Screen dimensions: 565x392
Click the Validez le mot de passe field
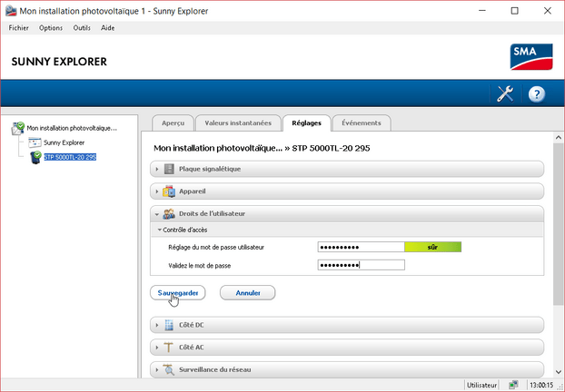[361, 265]
